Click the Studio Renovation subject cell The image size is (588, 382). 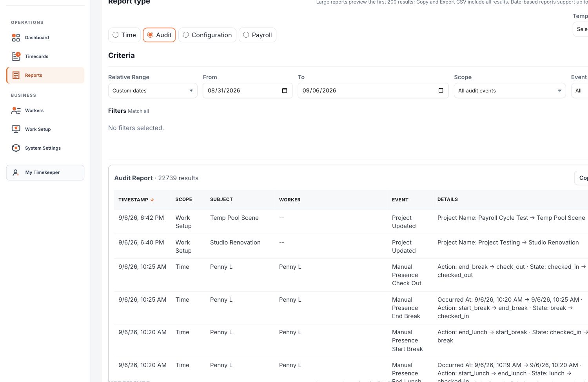click(235, 243)
